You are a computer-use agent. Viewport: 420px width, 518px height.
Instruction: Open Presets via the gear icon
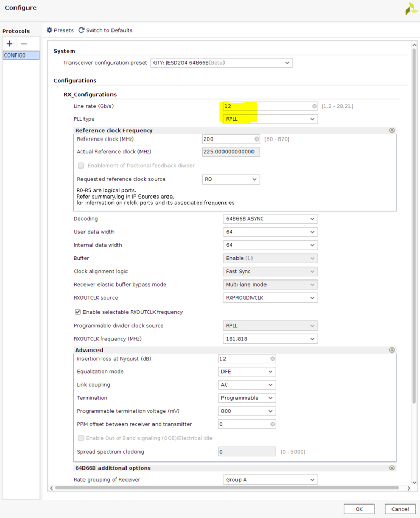point(50,30)
